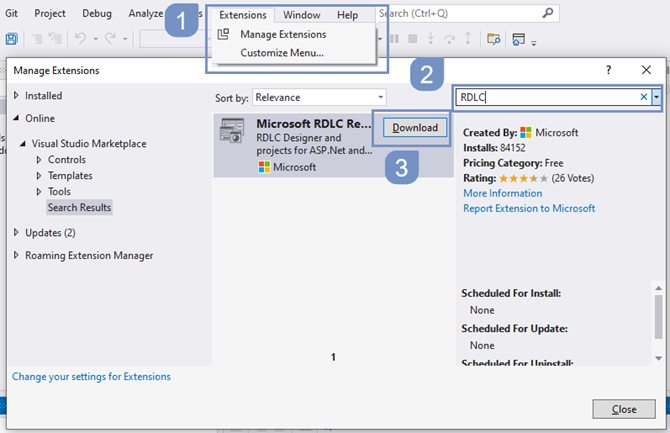Open the Window menu
670x433 pixels.
tap(302, 15)
